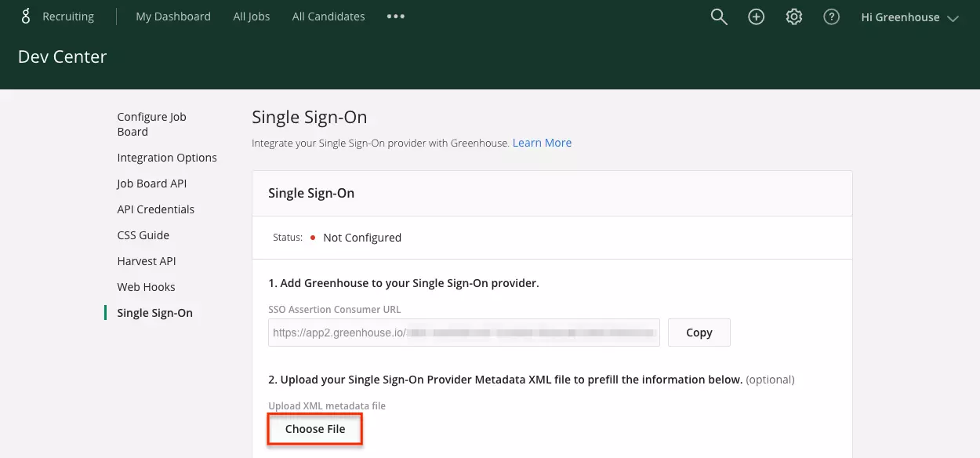Copy the SSO Assertion Consumer URL

click(x=699, y=333)
